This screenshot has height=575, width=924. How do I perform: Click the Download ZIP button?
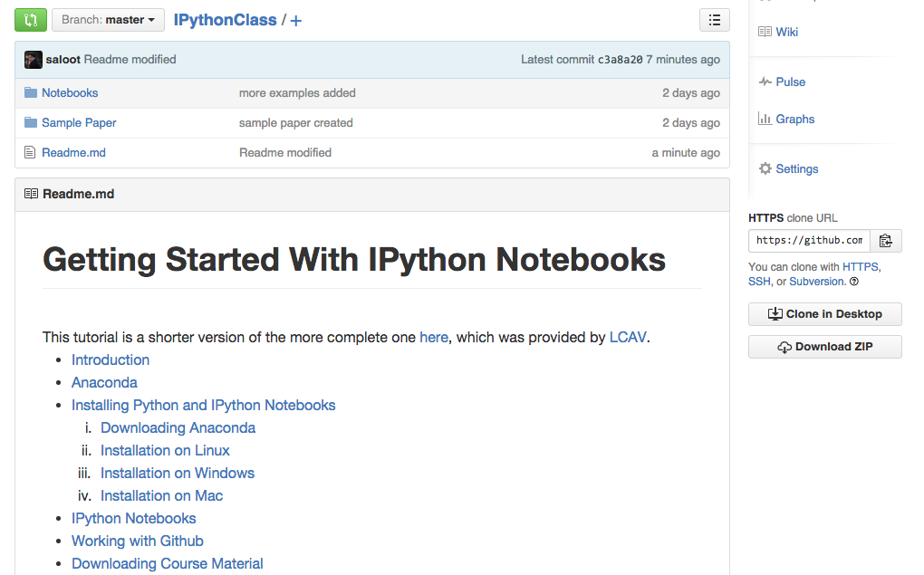[x=824, y=347]
